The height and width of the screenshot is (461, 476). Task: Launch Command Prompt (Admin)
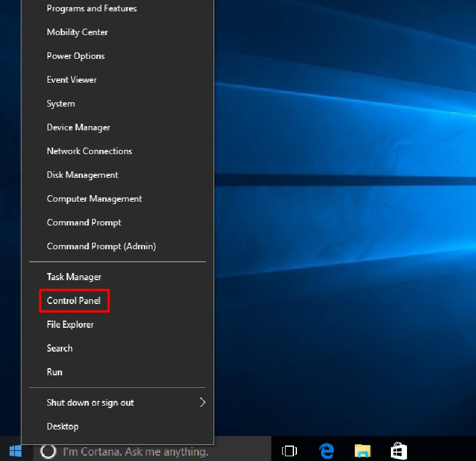[x=101, y=246]
